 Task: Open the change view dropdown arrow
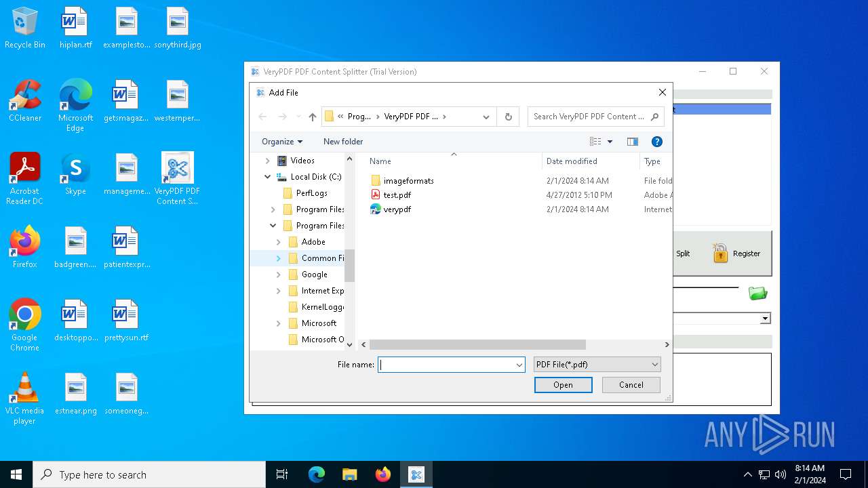[610, 142]
